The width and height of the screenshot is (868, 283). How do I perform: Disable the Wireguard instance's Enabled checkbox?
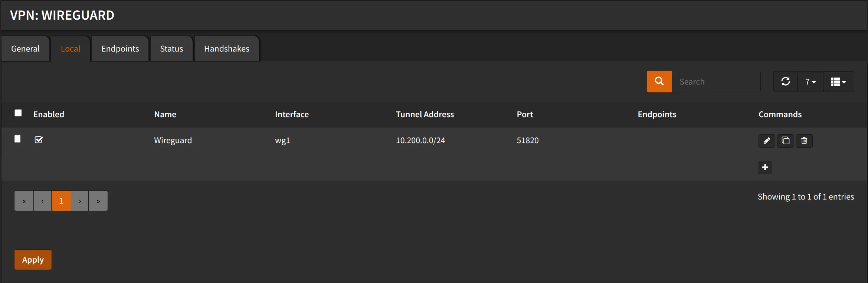(39, 140)
